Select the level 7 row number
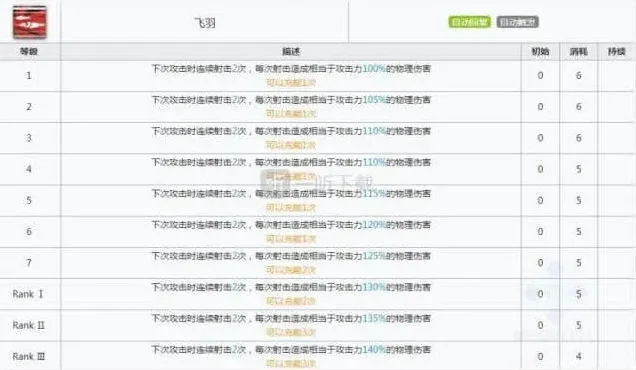Viewport: 636px width, 370px height. pos(29,263)
